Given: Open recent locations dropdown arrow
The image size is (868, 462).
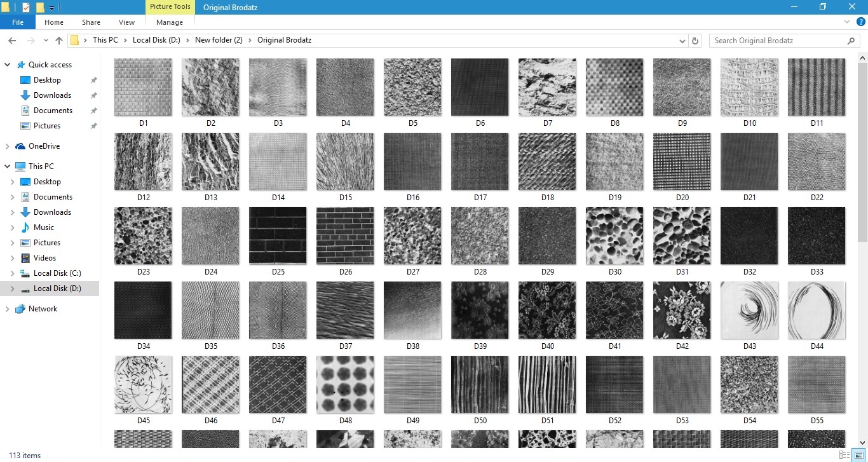Looking at the screenshot, I should tap(46, 40).
